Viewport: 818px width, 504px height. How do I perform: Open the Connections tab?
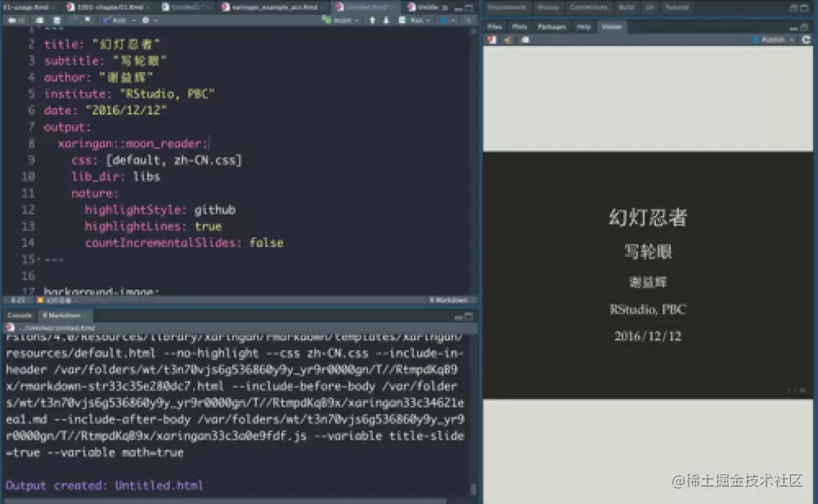[588, 7]
